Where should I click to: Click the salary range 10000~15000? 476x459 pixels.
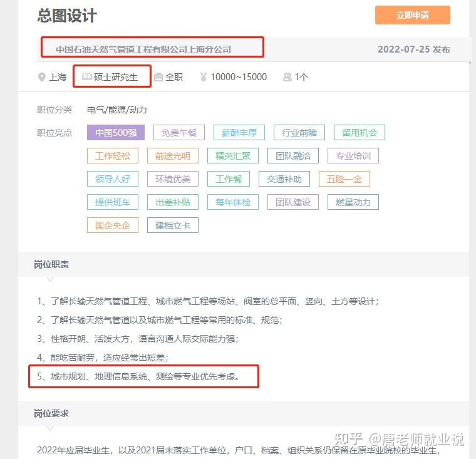point(239,77)
